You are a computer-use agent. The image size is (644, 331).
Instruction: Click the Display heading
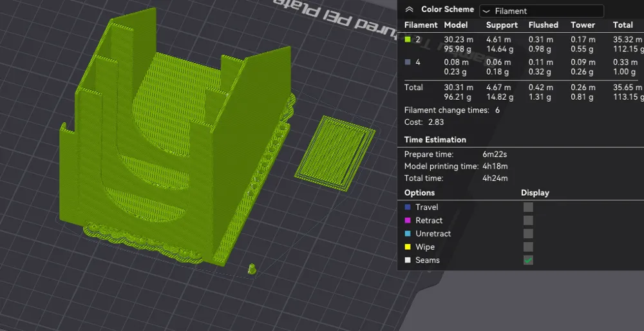(x=535, y=193)
